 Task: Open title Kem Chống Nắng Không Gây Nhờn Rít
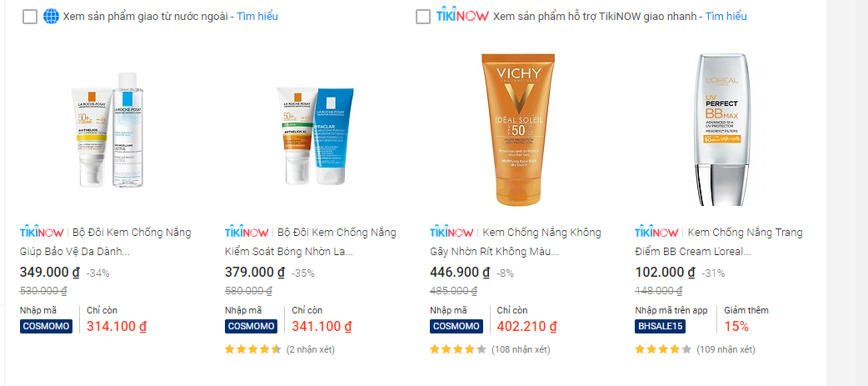point(516,242)
